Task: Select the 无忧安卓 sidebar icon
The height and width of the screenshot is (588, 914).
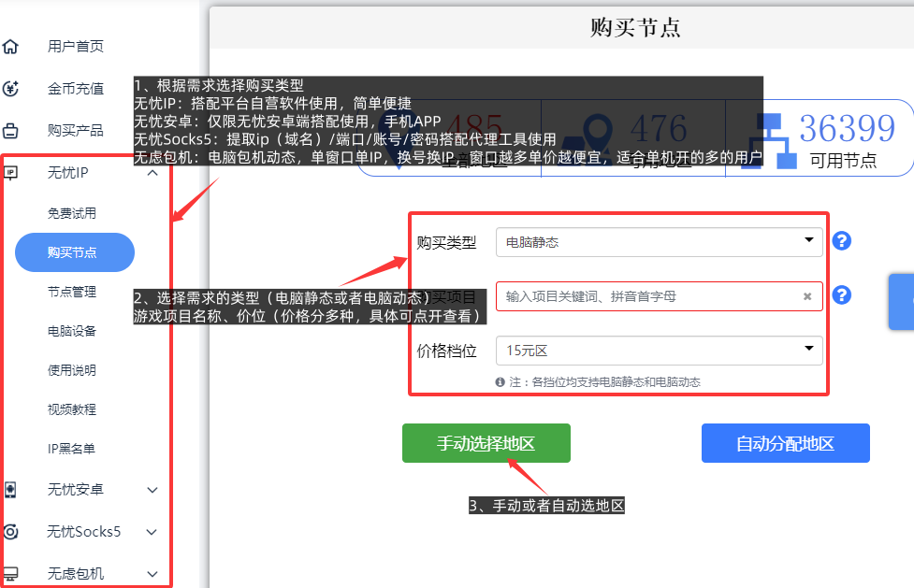Action: (12, 489)
